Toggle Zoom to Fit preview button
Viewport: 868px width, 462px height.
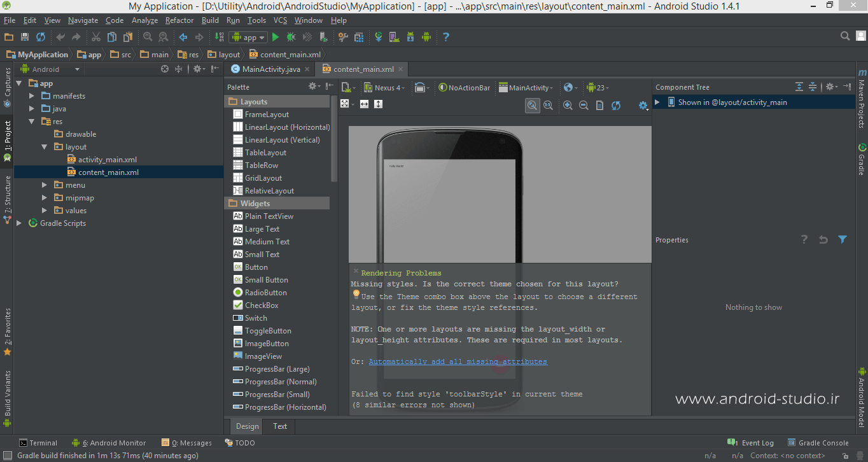533,106
